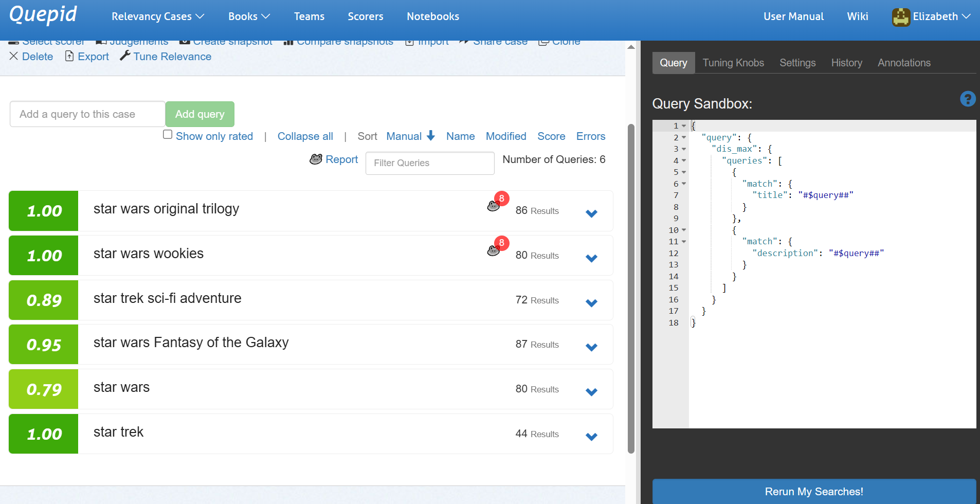Open the Books dropdown menu
The image size is (980, 504).
249,16
